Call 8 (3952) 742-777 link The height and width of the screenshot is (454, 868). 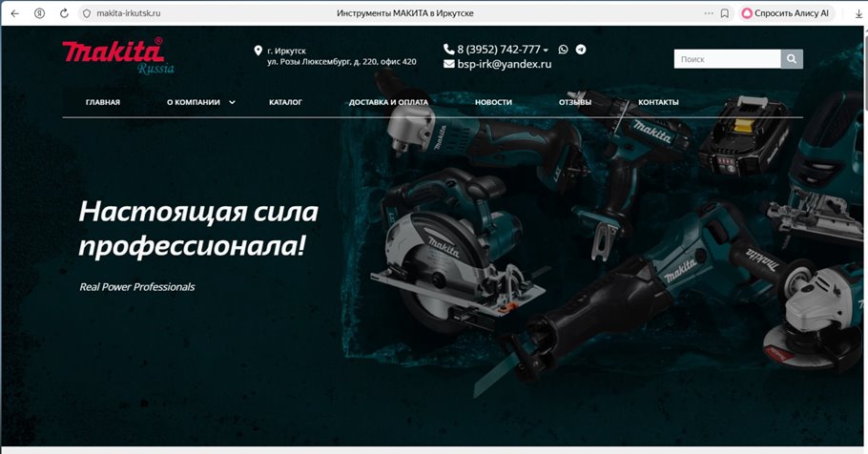tap(499, 50)
